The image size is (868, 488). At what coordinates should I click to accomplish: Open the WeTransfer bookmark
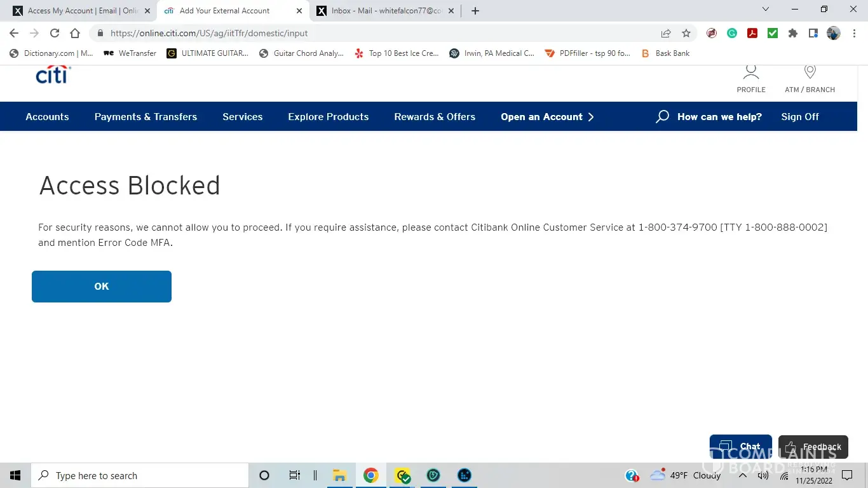130,53
